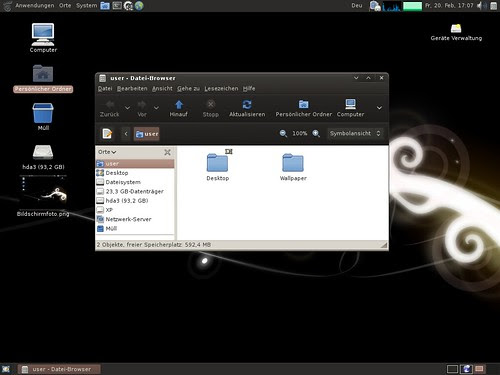Select Müll in the sidebar

tap(135, 229)
